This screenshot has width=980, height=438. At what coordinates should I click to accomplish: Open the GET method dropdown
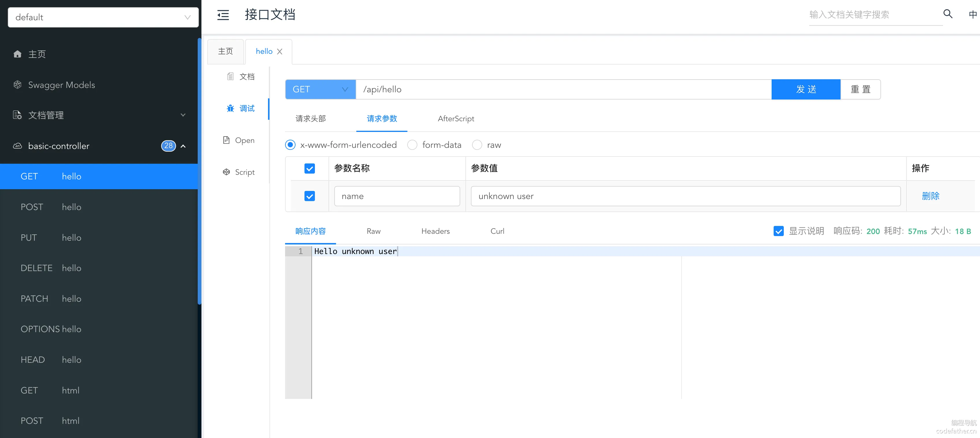pos(320,89)
